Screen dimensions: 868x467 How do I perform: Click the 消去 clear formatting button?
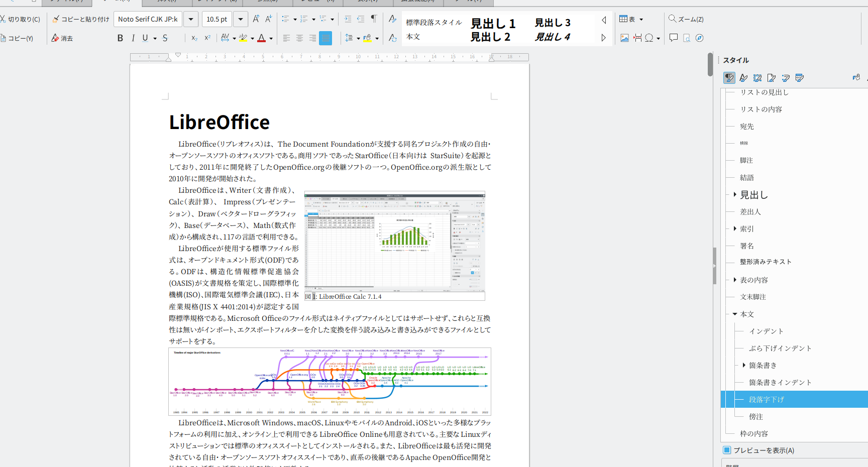click(x=62, y=38)
